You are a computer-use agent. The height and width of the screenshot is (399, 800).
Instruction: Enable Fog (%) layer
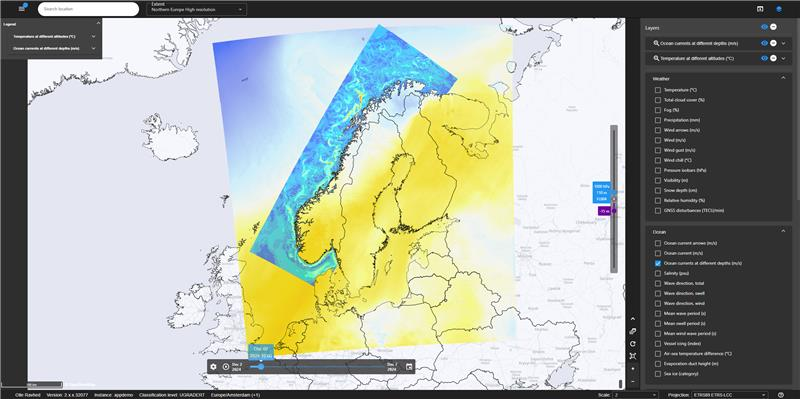pyautogui.click(x=658, y=110)
